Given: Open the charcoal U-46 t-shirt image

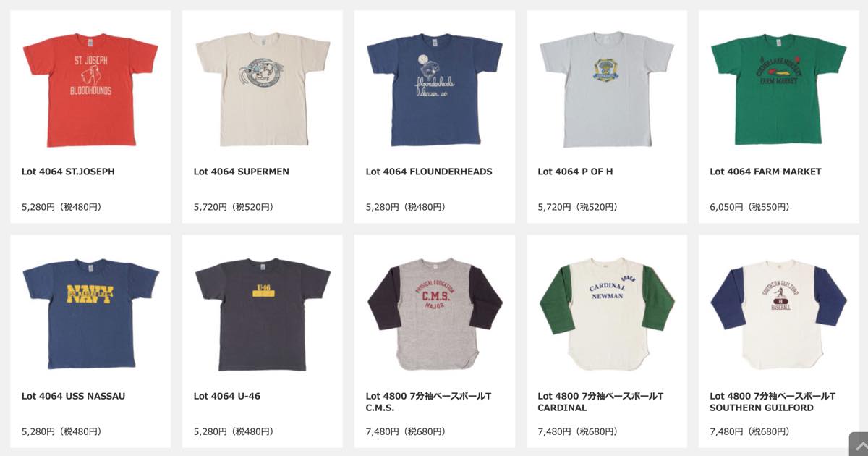Looking at the screenshot, I should (263, 314).
